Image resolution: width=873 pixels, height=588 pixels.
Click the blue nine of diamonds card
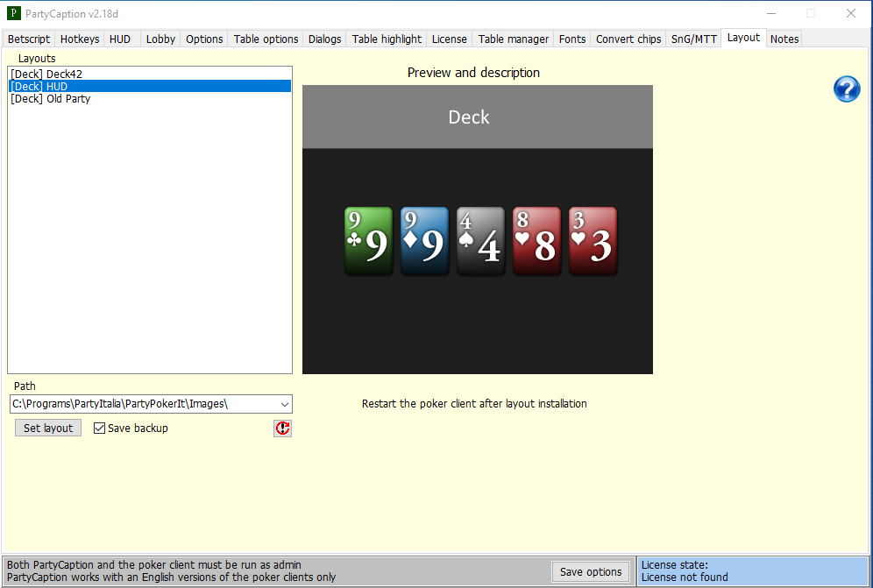(424, 241)
